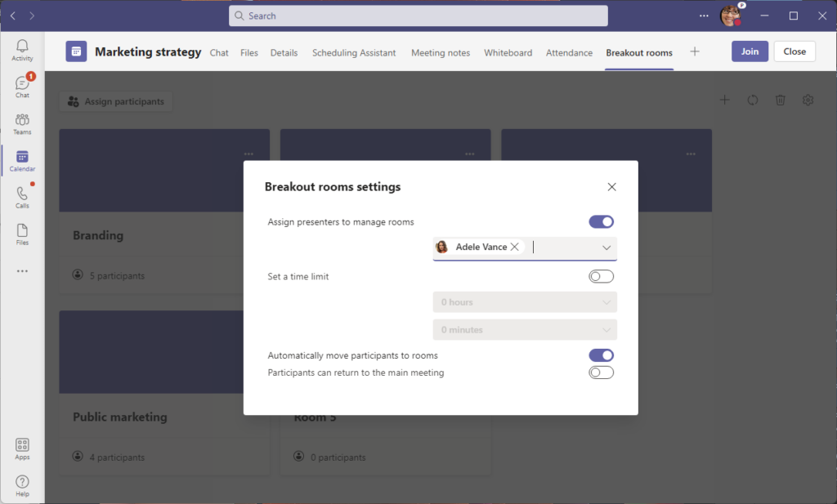Add a breakout room with plus icon
The image size is (837, 504).
(x=724, y=100)
